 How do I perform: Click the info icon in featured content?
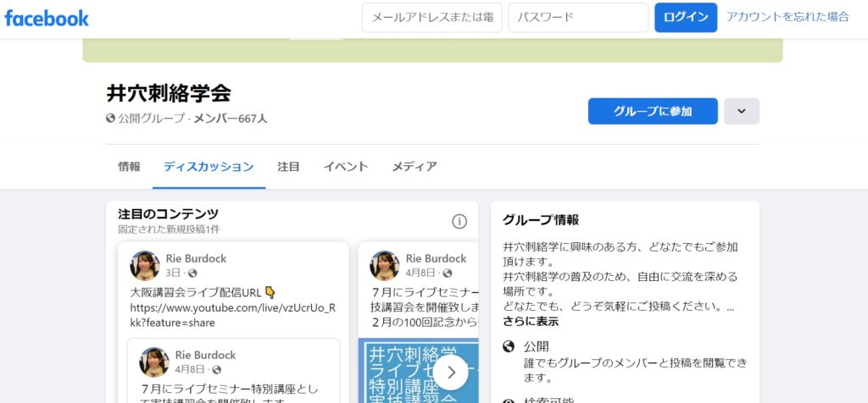459,221
